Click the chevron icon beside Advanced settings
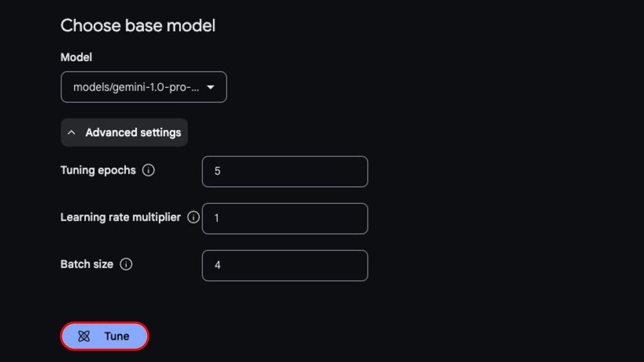The image size is (644, 362). tap(71, 133)
